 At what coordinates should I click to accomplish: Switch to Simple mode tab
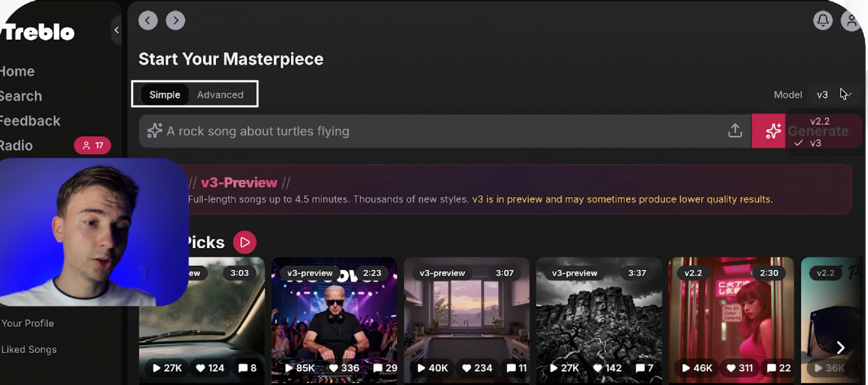165,94
